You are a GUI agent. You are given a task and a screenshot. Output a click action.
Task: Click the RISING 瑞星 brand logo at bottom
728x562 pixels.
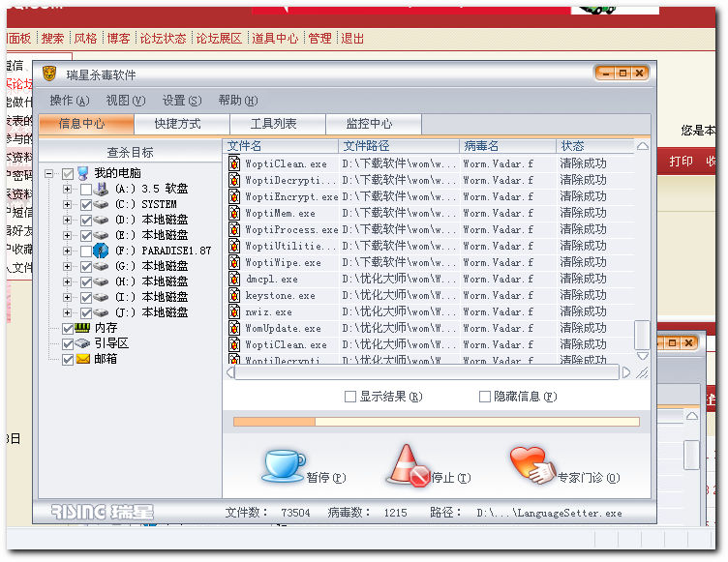pyautogui.click(x=103, y=512)
